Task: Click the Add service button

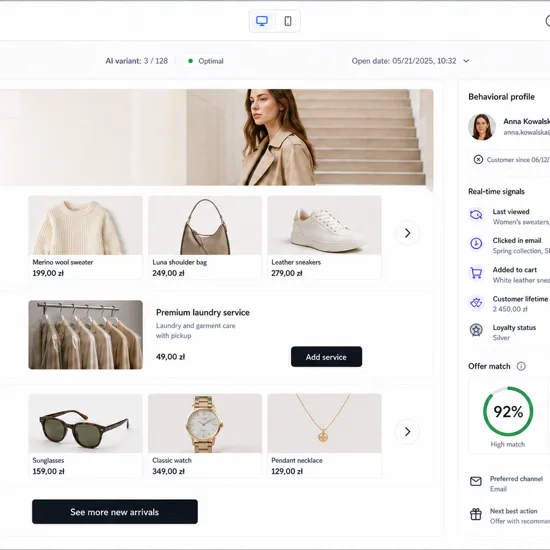Action: tap(326, 357)
